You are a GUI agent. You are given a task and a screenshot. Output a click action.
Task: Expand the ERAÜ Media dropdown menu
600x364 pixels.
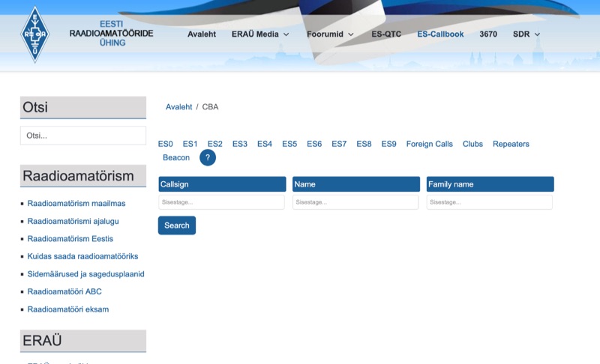261,34
